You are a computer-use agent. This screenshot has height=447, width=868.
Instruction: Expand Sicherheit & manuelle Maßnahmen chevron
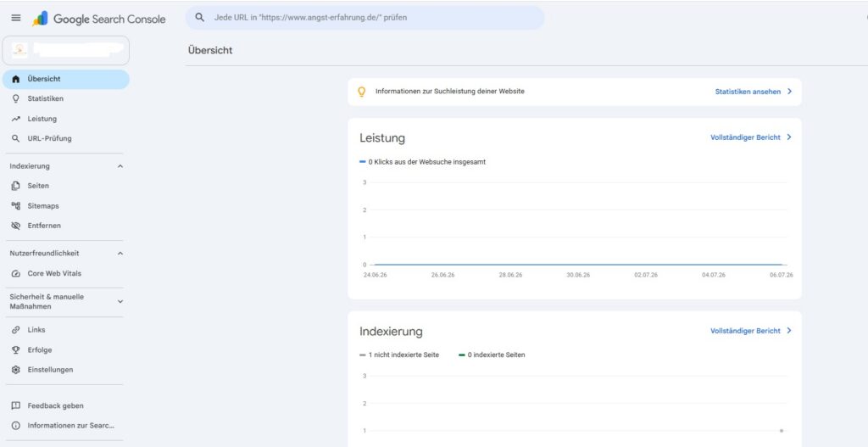pyautogui.click(x=120, y=302)
